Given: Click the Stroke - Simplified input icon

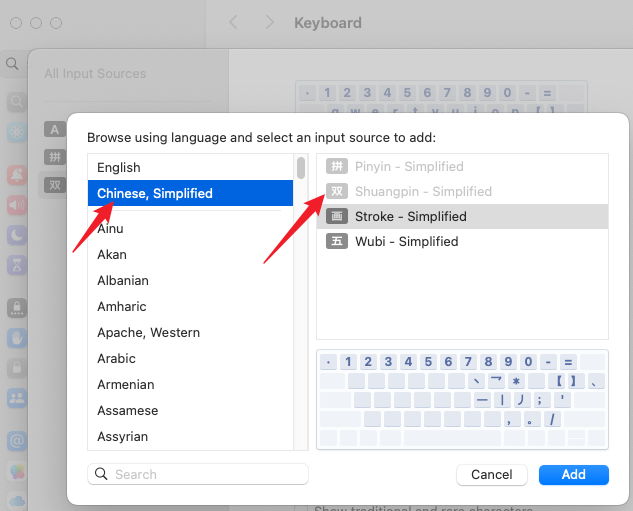Looking at the screenshot, I should (x=337, y=216).
